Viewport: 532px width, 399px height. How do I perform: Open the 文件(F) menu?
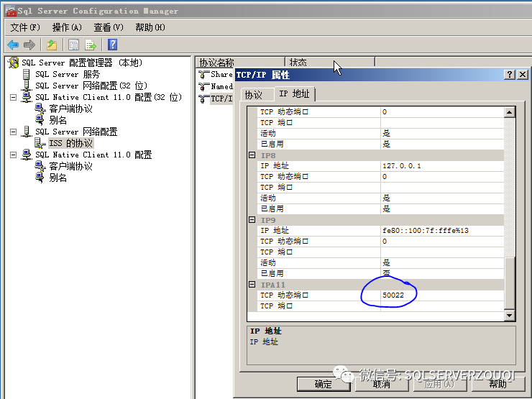click(x=25, y=27)
